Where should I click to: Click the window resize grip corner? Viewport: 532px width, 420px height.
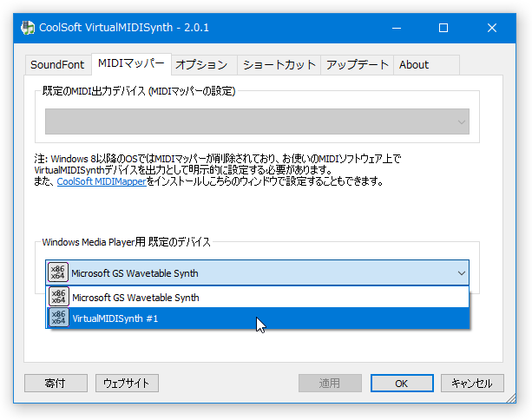(x=511, y=398)
